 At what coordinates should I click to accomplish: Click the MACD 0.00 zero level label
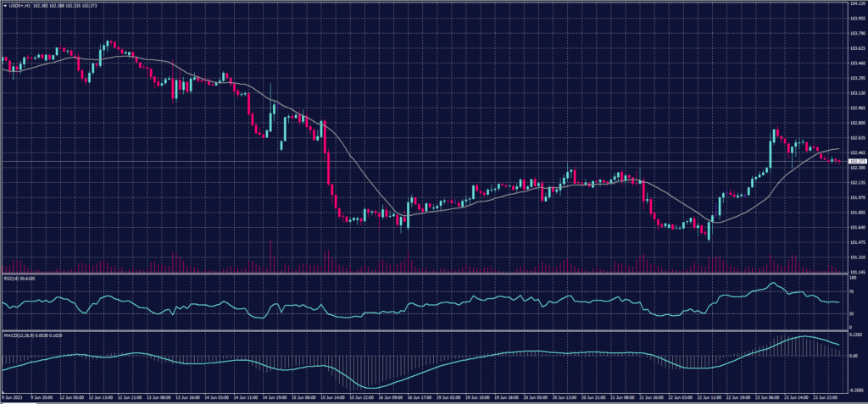(853, 356)
